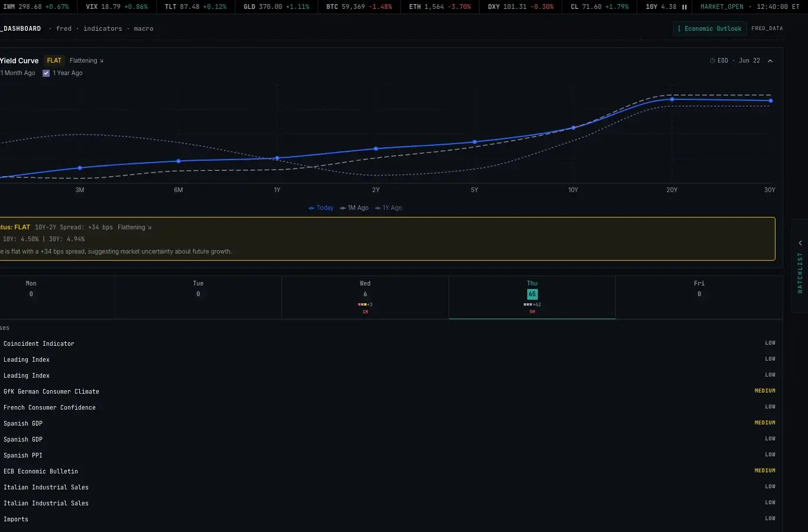Select the Tue calendar day
The width and height of the screenshot is (808, 532).
point(198,297)
